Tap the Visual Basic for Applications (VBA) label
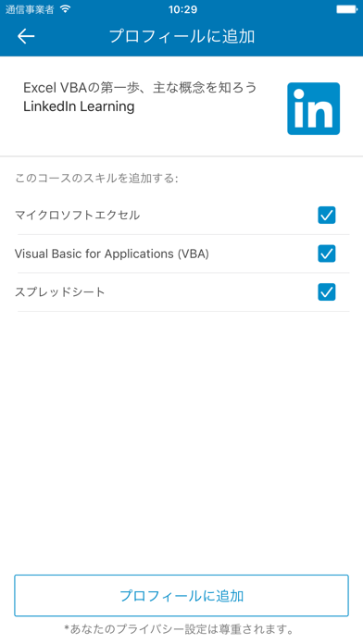This screenshot has height=644, width=363. 112,254
